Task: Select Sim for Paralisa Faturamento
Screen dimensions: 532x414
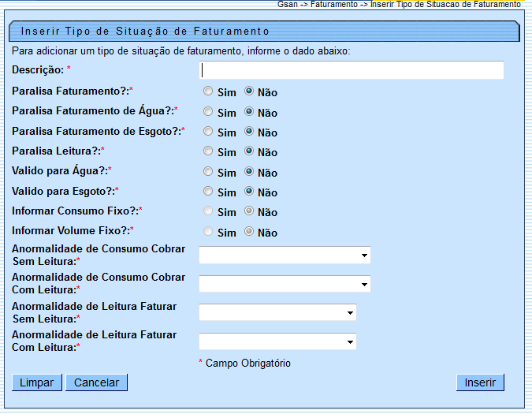Action: (208, 91)
